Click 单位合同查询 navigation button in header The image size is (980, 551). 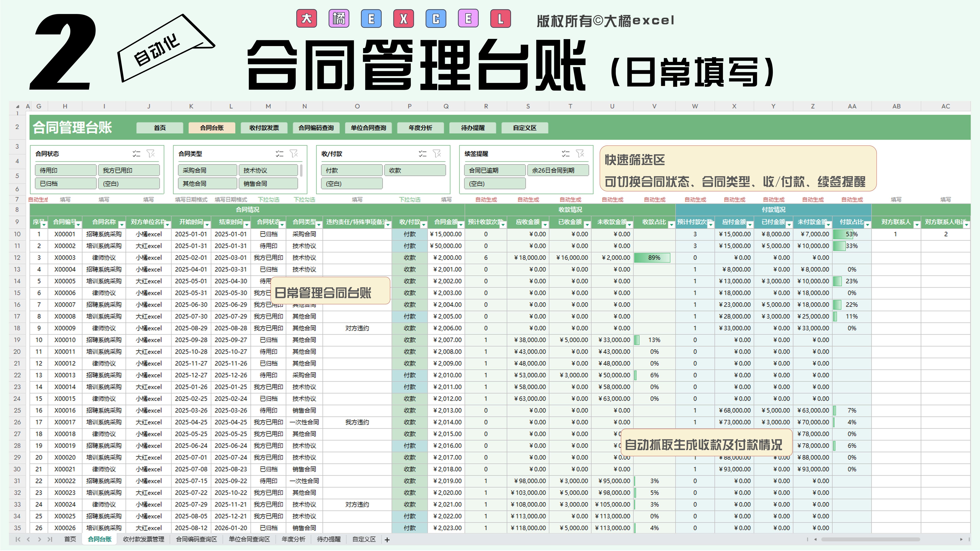pyautogui.click(x=368, y=128)
